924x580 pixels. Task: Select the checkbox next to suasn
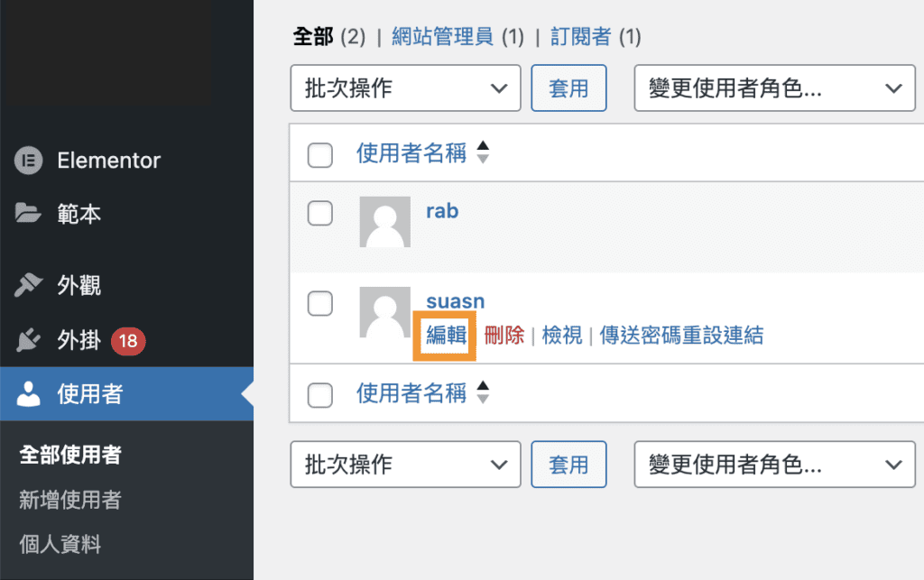320,304
